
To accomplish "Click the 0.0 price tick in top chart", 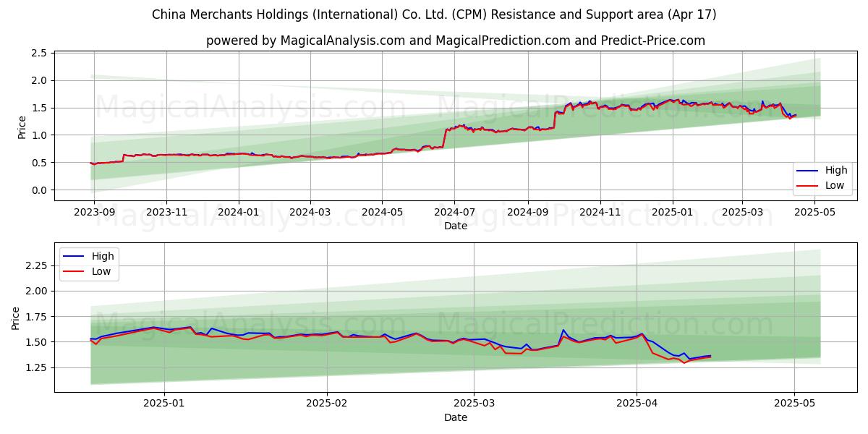I will coord(39,190).
